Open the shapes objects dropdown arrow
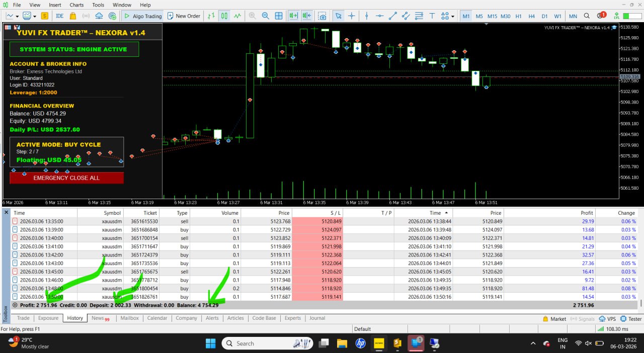This screenshot has height=353, width=644. tap(453, 16)
